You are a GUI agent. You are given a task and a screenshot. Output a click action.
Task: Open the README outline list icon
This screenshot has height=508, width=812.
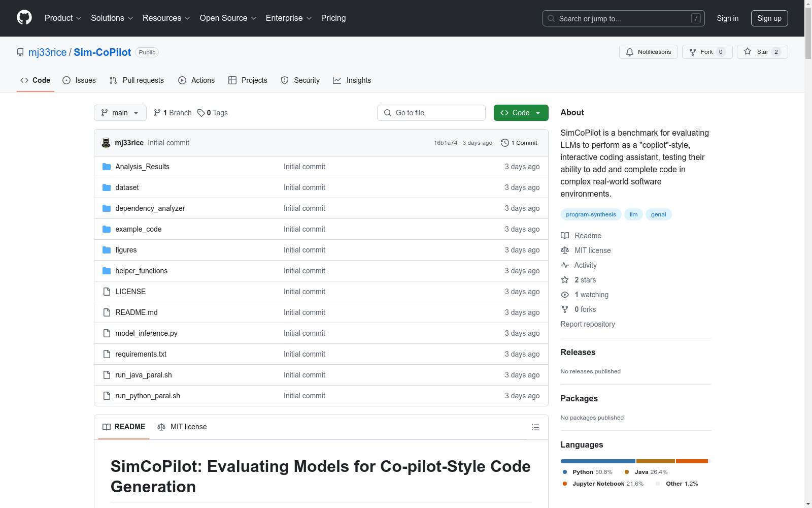(535, 427)
